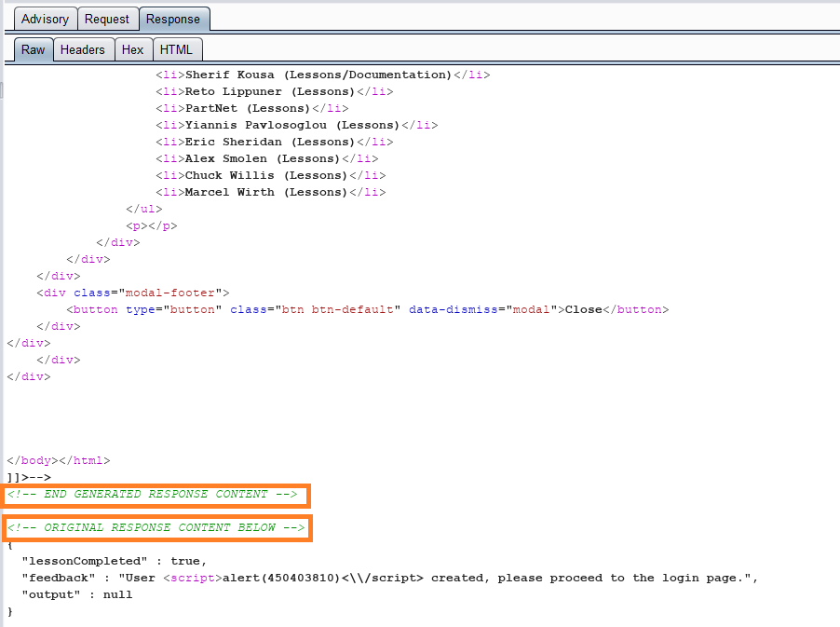Click the ORIGINAL RESPONSE CONTENT BELOW comment

pos(156,528)
